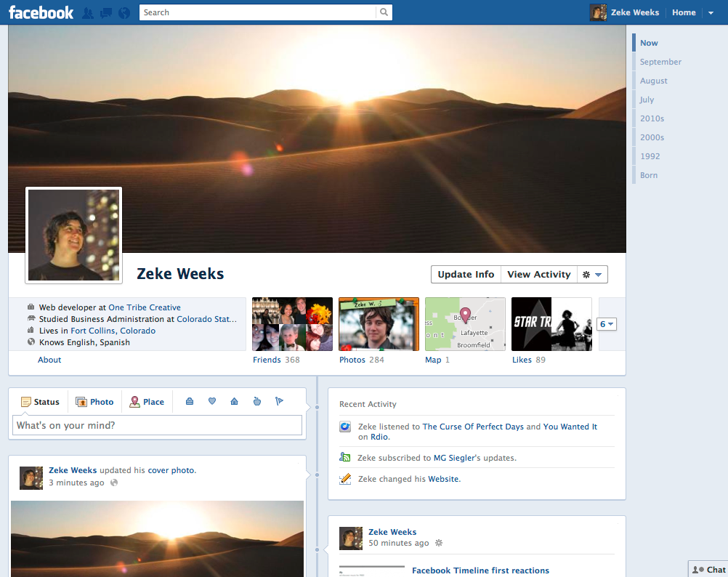
Task: Open the cover photo link in post
Action: click(x=171, y=470)
